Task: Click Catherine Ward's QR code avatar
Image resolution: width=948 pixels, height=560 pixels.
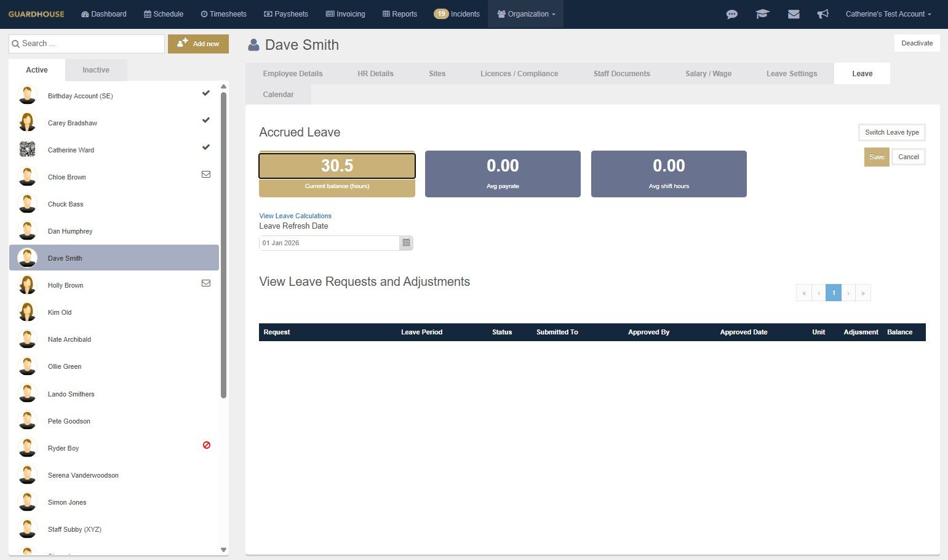Action: 27,149
